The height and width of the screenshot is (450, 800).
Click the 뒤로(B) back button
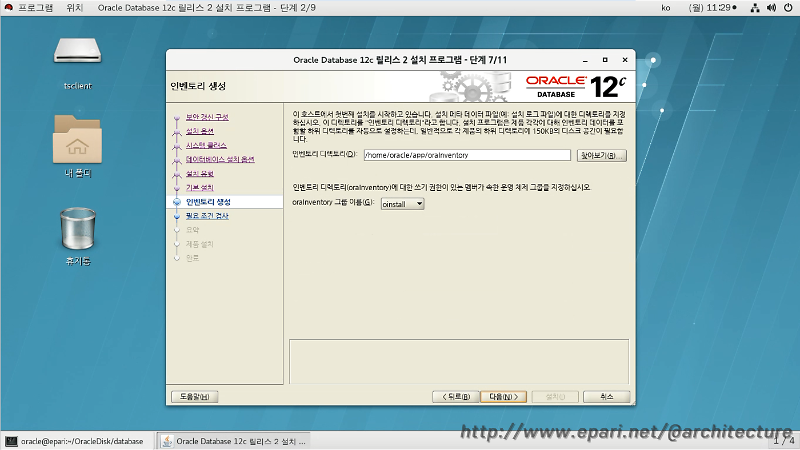[x=455, y=396]
